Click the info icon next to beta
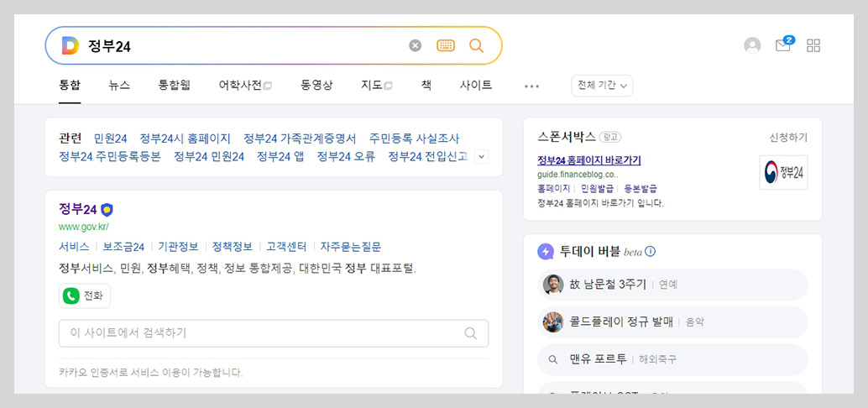868x408 pixels. 651,251
